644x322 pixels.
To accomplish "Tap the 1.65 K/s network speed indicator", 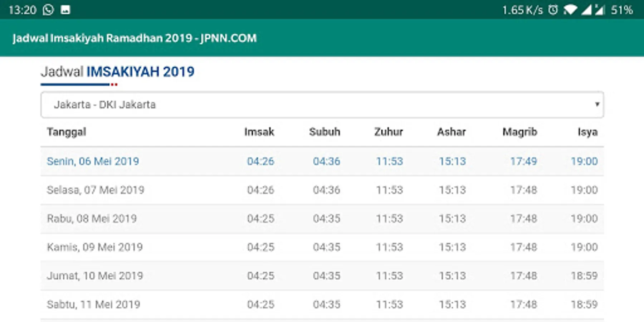I will click(522, 10).
